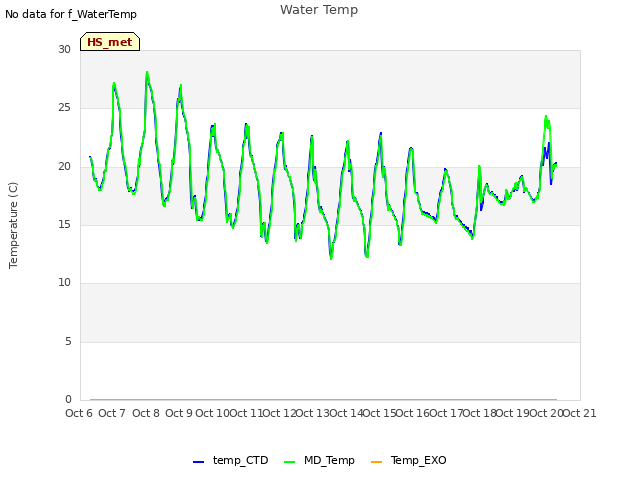The image size is (640, 480).
Task: Click the Oct 14 x-axis label
Action: [346, 413]
